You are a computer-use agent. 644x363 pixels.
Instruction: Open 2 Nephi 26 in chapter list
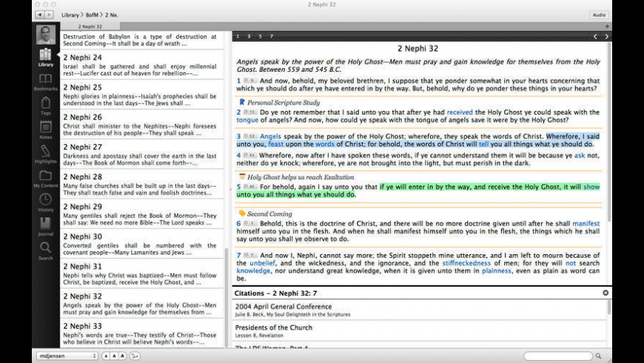(x=141, y=124)
